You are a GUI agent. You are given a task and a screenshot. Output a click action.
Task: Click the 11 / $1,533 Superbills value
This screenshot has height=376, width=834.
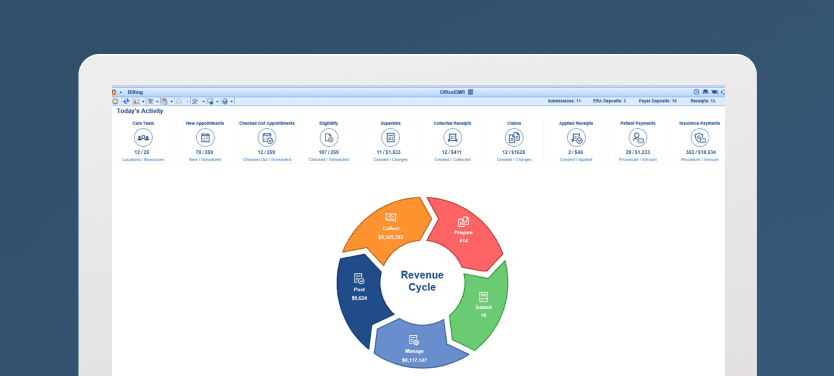(390, 152)
